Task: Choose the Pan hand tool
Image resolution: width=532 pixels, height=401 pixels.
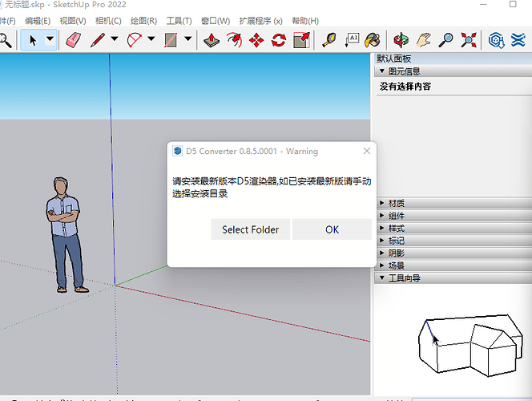Action: 423,40
